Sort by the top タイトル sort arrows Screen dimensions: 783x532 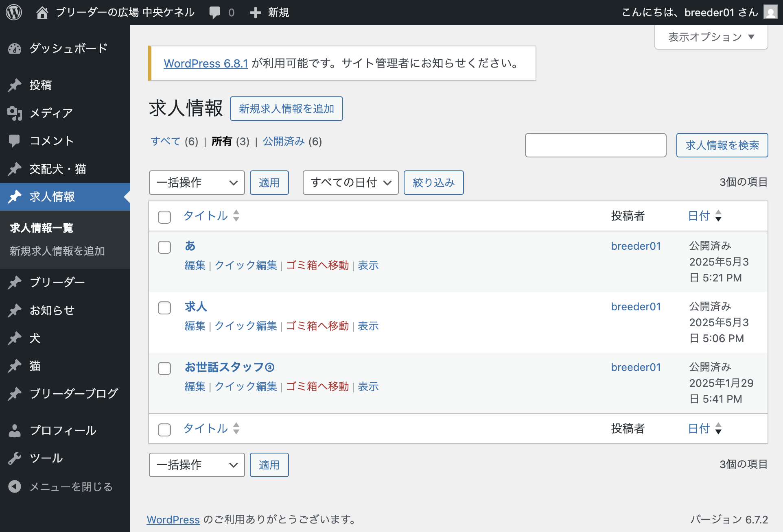(236, 216)
